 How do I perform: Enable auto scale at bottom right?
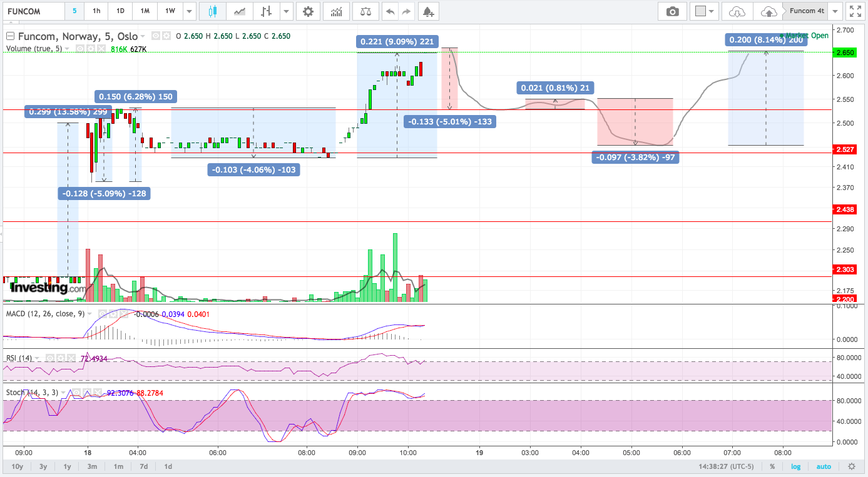(x=824, y=466)
